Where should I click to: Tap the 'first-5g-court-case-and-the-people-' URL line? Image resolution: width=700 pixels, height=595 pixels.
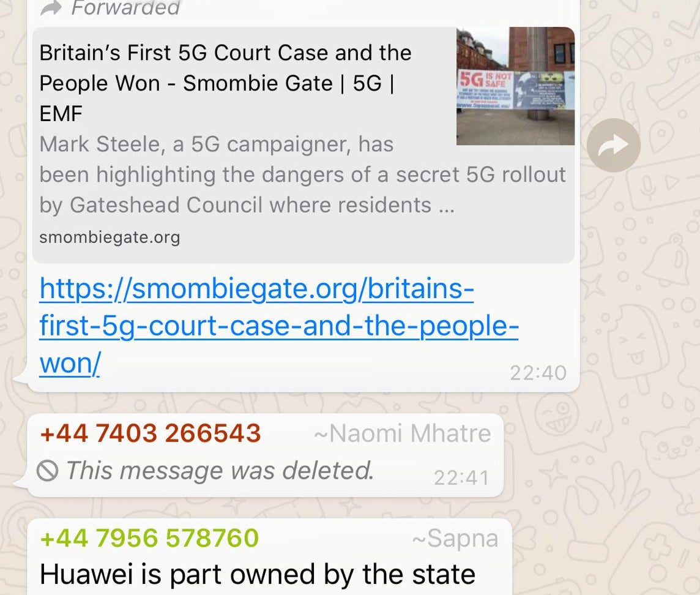point(279,326)
